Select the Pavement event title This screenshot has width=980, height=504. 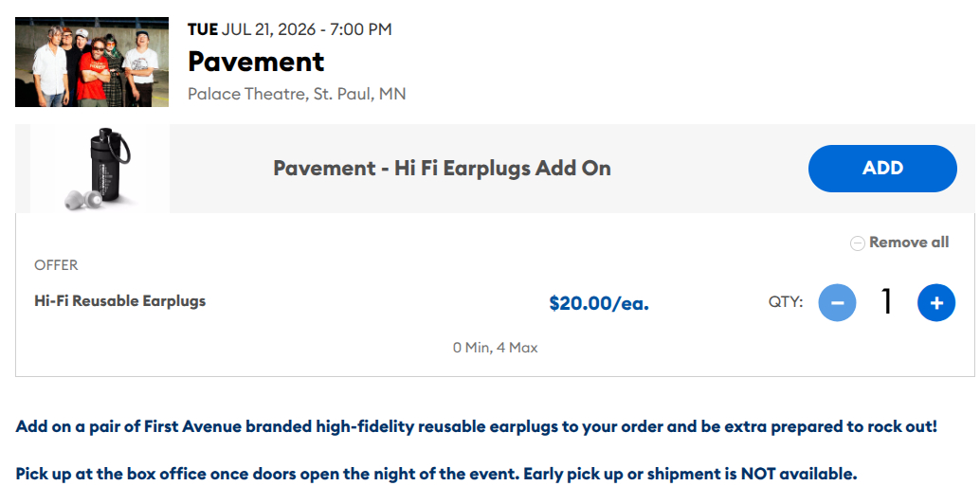(x=256, y=62)
